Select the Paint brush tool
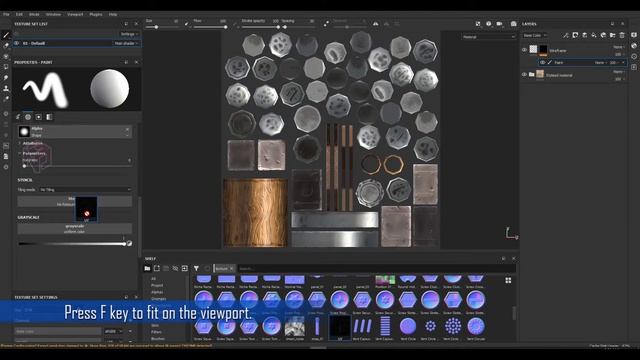640x360 pixels. 6,35
